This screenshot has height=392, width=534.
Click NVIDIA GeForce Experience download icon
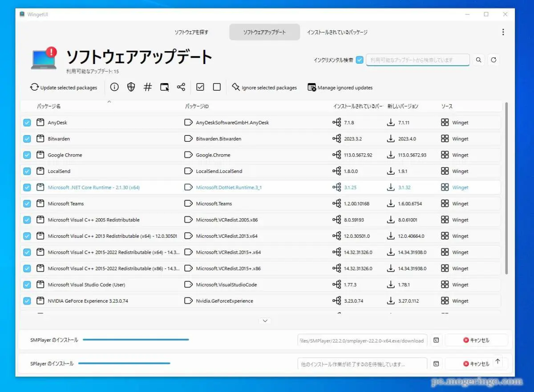[391, 301]
